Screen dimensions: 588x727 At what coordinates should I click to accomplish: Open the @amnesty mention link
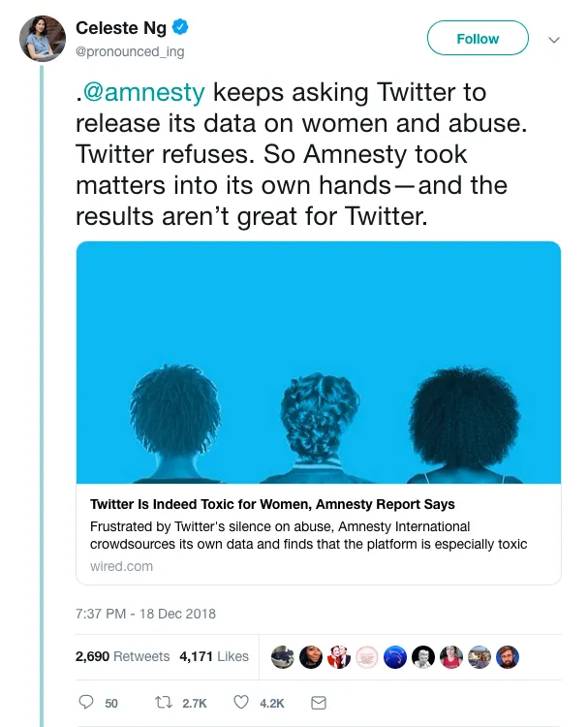coord(144,92)
